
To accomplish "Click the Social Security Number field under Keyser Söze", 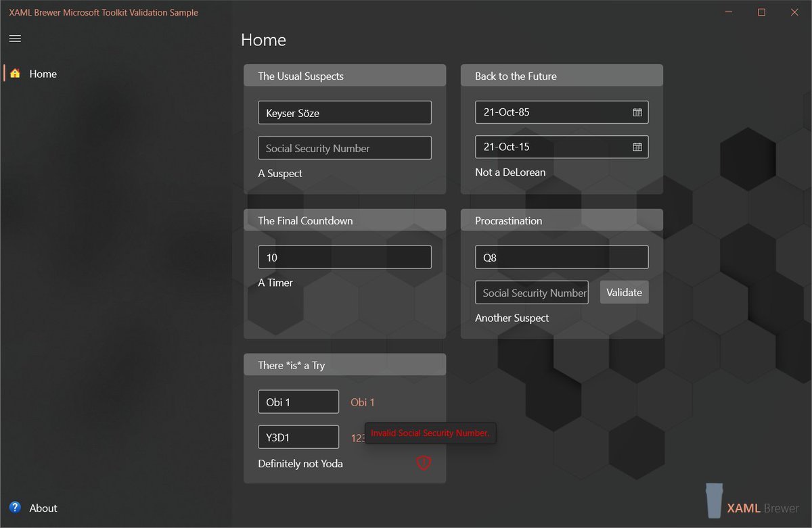I will (344, 147).
